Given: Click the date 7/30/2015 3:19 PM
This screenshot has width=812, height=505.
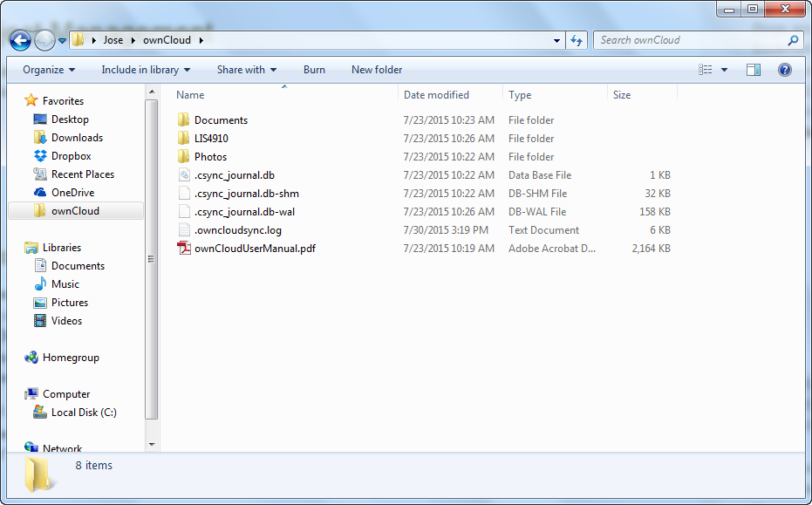Looking at the screenshot, I should pos(446,230).
